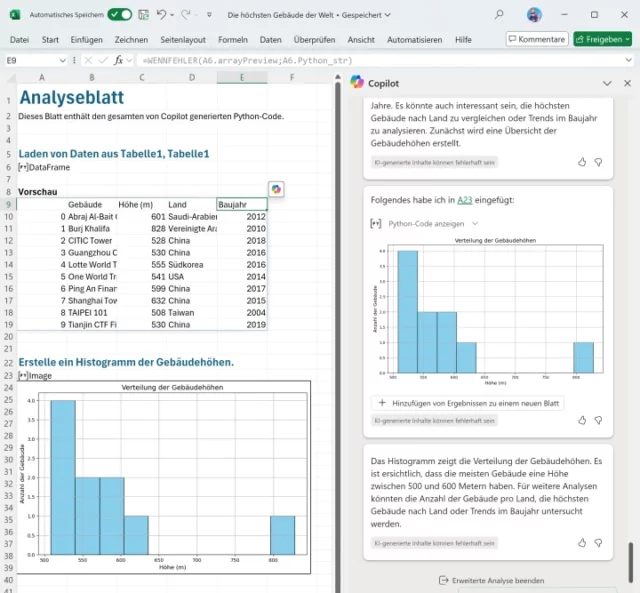Click Hinzufügen von Ergebnissen zu einem neuen Blatt

point(467,403)
